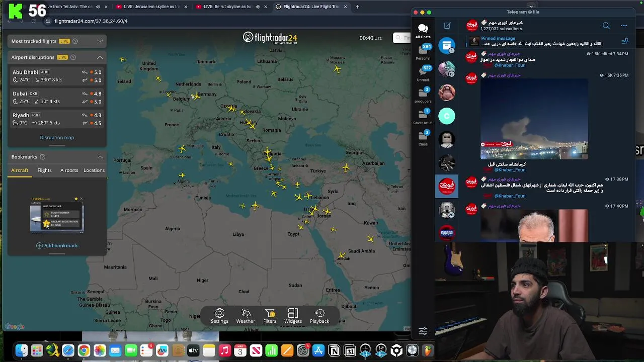Mute the Beirut skyline tab audio
Image resolution: width=644 pixels, height=362 pixels.
(257, 7)
